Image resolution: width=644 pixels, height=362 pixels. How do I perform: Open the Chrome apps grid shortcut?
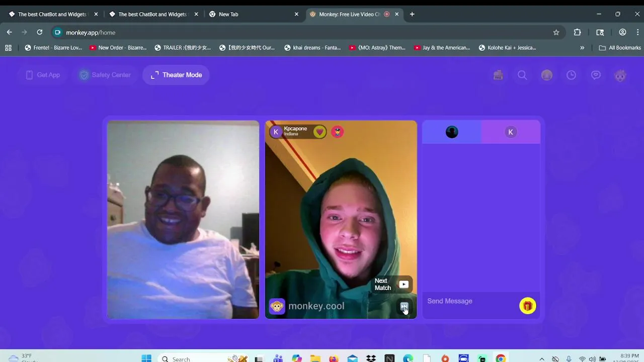pos(8,48)
